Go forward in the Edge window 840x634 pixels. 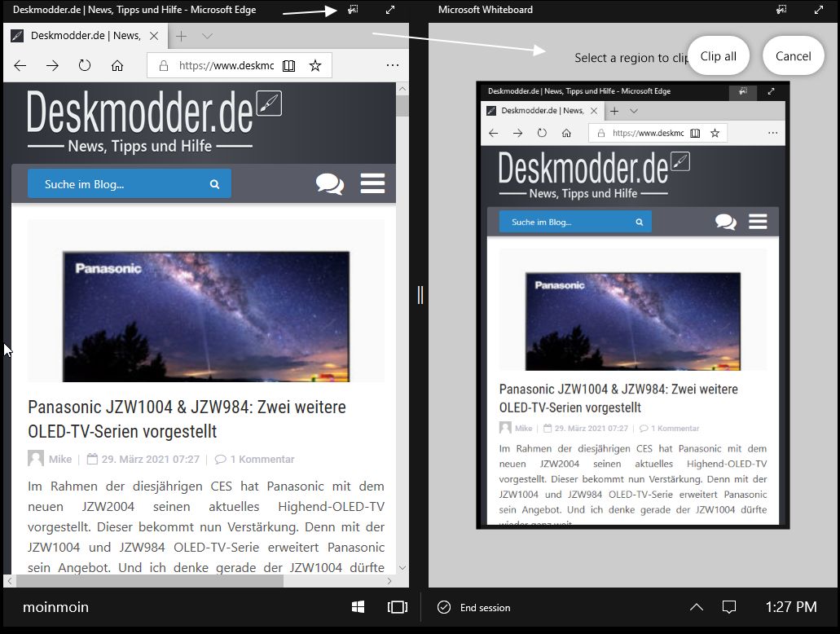pyautogui.click(x=52, y=65)
